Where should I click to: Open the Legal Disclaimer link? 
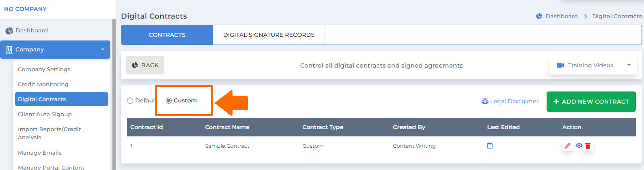514,101
